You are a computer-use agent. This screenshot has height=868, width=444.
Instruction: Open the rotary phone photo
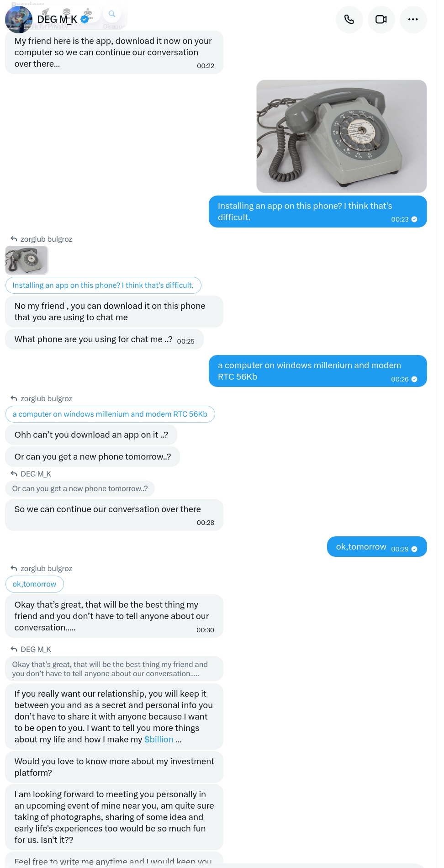[341, 136]
